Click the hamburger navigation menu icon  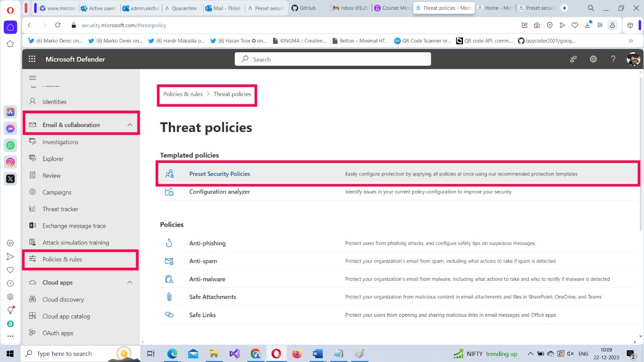33,78
